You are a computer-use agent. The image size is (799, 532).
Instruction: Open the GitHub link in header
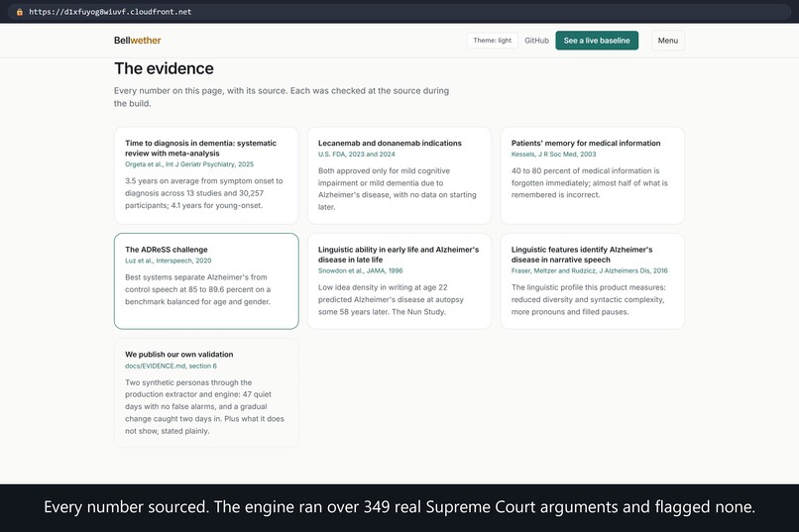(536, 41)
